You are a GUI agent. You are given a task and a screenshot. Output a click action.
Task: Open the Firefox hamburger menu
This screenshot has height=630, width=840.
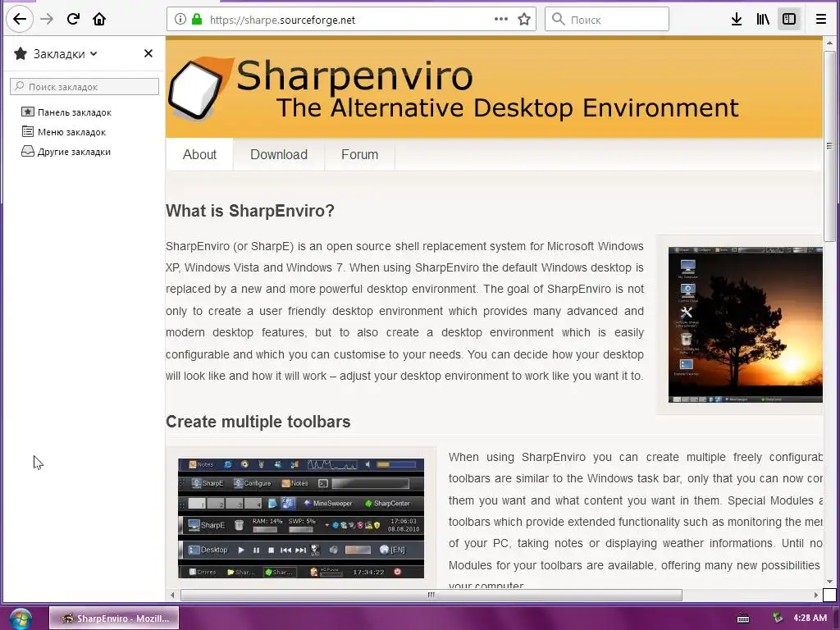(x=820, y=20)
